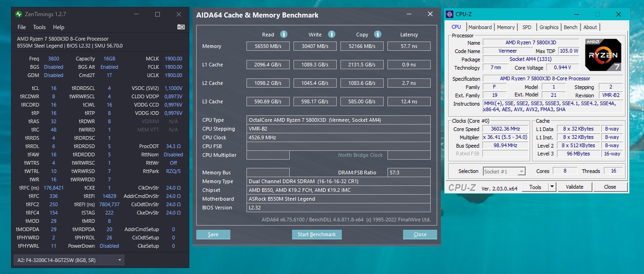Click the Ryzen 7 logo in CPU-Z
The width and height of the screenshot is (644, 274).
603,54
